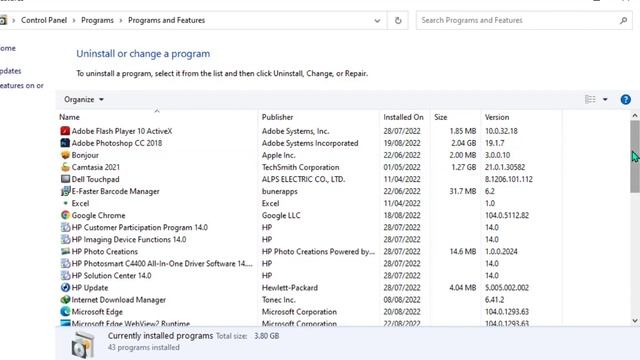Click installed date 01/05/2022
This screenshot has width=640, height=360.
[x=402, y=167]
